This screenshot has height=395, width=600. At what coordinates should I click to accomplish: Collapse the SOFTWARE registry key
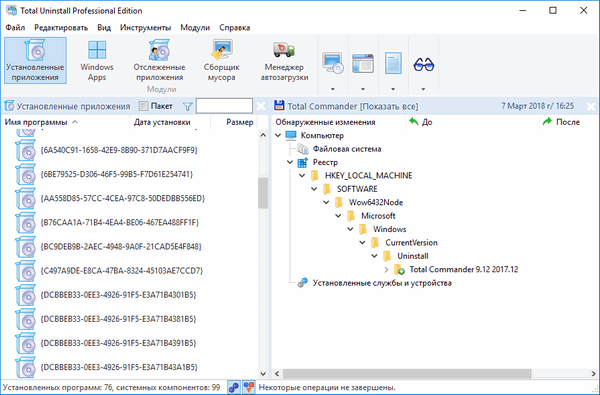tap(315, 189)
